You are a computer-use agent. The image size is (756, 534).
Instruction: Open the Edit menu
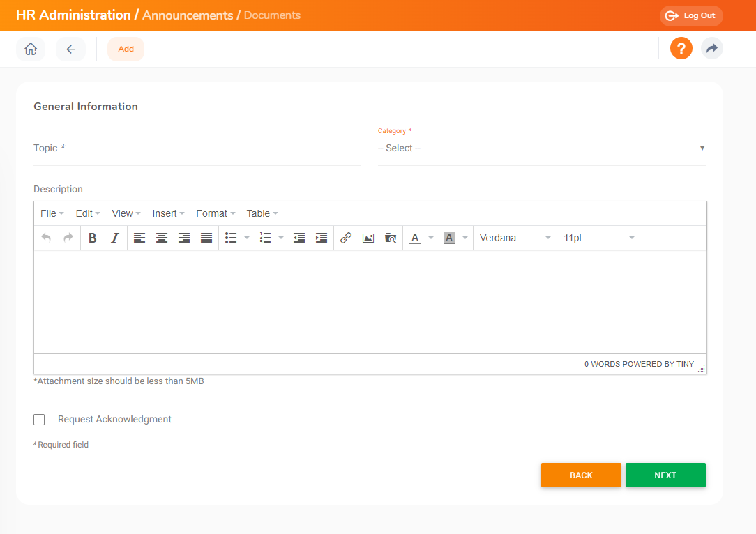[88, 213]
